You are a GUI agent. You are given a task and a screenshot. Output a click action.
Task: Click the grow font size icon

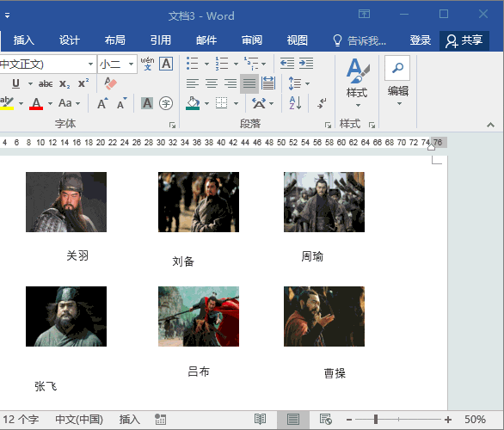point(102,103)
